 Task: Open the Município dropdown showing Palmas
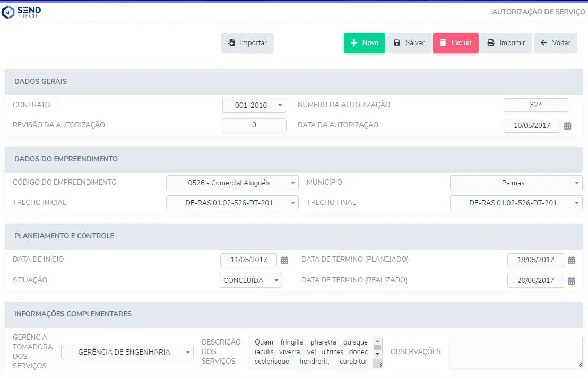coord(516,183)
